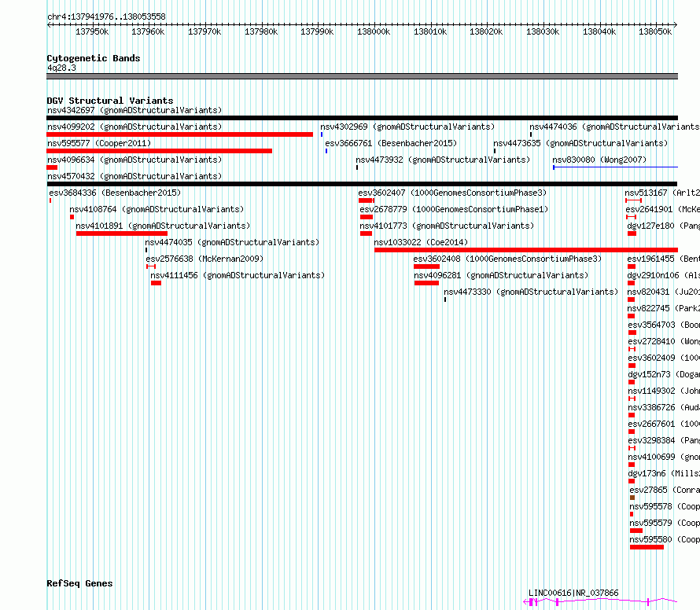This screenshot has height=610, width=700.
Task: Click the red bar under nsv595577
Action: [x=159, y=151]
